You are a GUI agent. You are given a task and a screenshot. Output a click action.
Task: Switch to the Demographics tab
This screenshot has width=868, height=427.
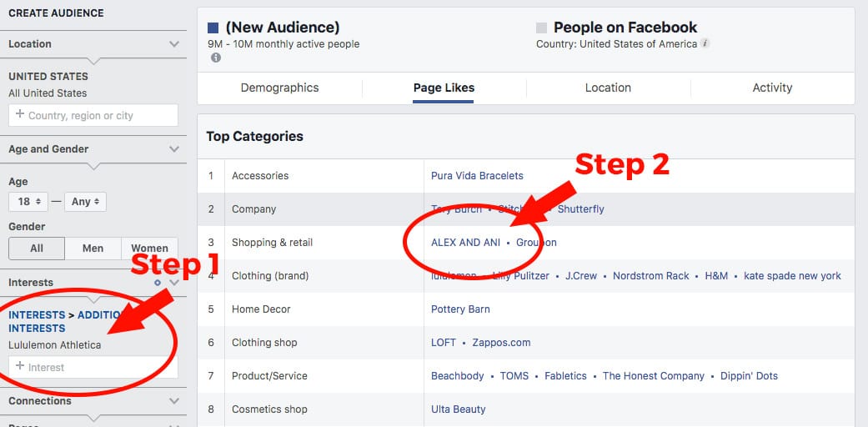click(279, 88)
